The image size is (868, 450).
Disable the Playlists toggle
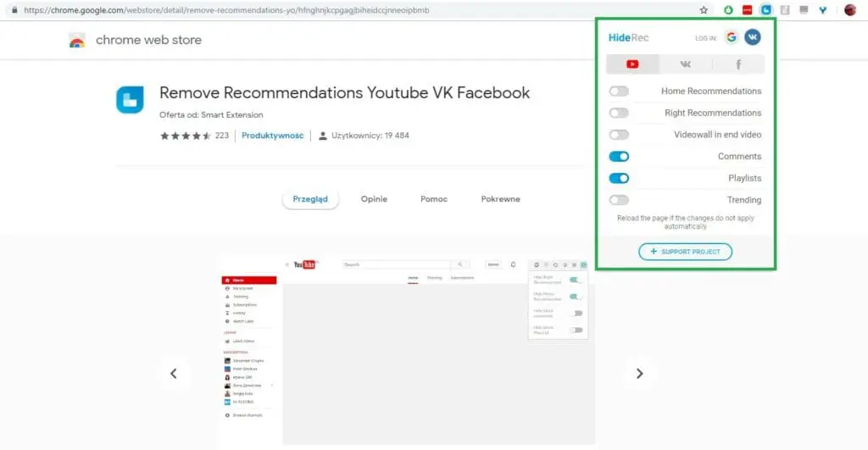click(x=619, y=178)
